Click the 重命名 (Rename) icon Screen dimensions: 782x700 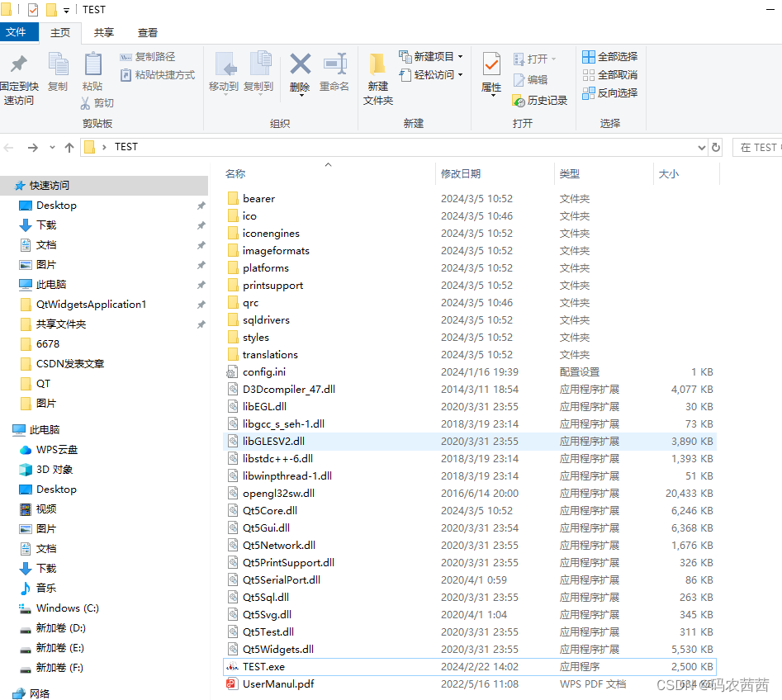[x=334, y=66]
